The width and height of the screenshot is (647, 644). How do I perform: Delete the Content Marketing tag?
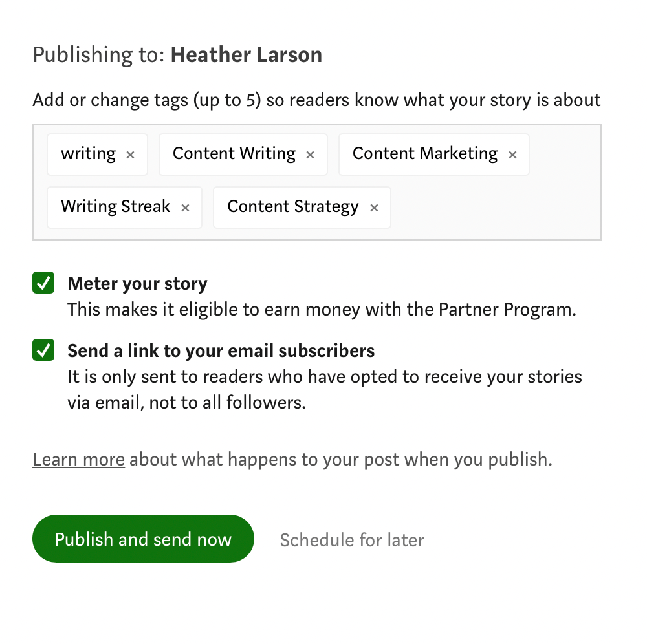(x=512, y=155)
